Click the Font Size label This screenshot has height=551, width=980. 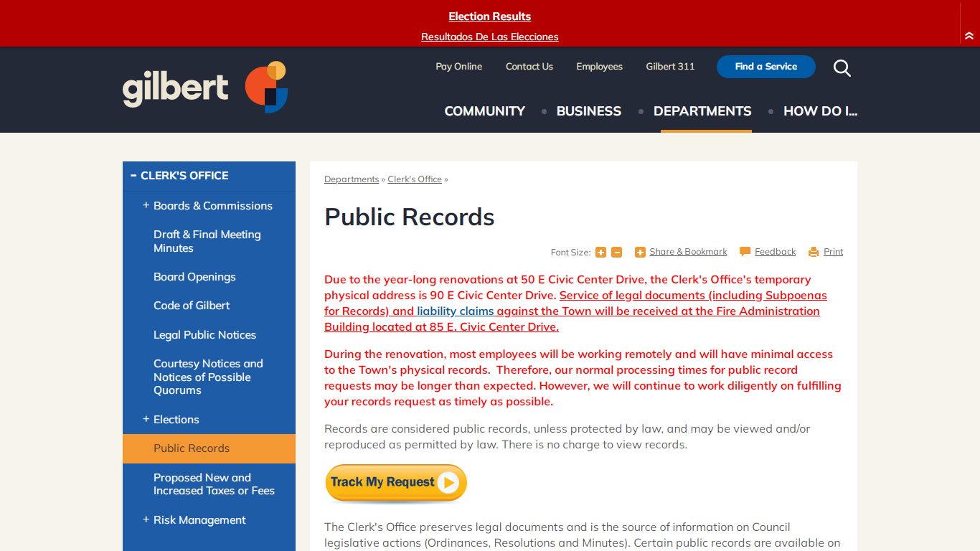point(570,253)
